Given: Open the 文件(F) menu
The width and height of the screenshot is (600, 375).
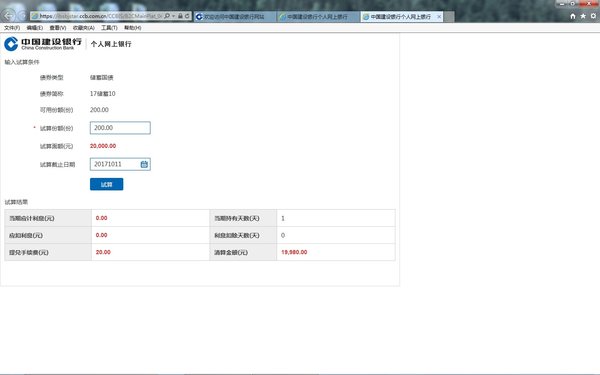Looking at the screenshot, I should coord(12,28).
